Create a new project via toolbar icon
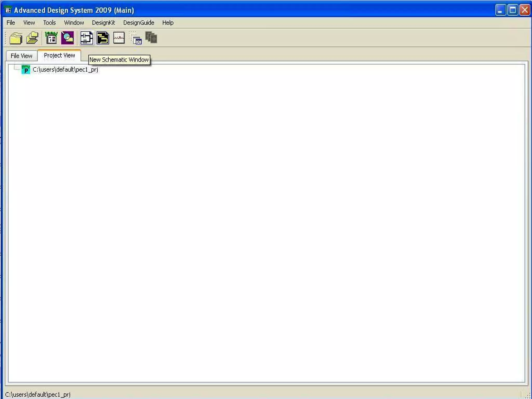 [51, 38]
